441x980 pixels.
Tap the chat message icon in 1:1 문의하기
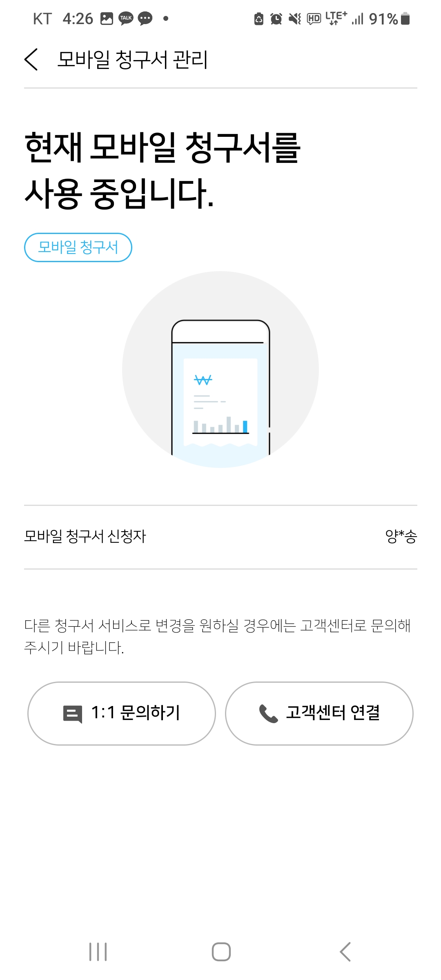[x=73, y=714]
